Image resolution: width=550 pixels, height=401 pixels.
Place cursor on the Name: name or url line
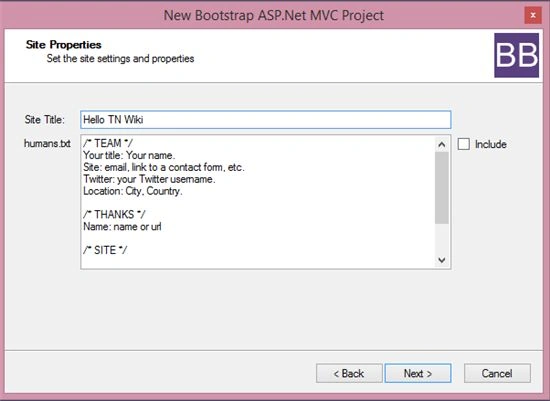click(x=122, y=227)
